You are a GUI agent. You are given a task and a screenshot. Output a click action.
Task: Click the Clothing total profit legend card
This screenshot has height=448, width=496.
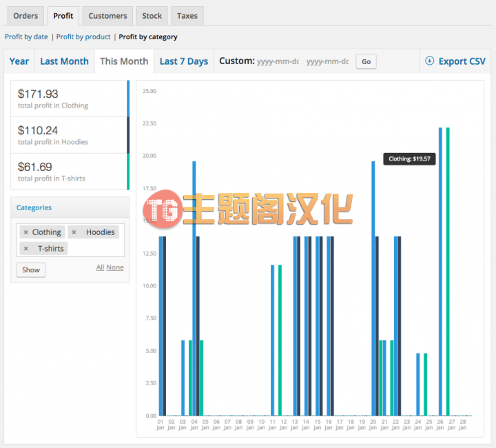point(70,99)
